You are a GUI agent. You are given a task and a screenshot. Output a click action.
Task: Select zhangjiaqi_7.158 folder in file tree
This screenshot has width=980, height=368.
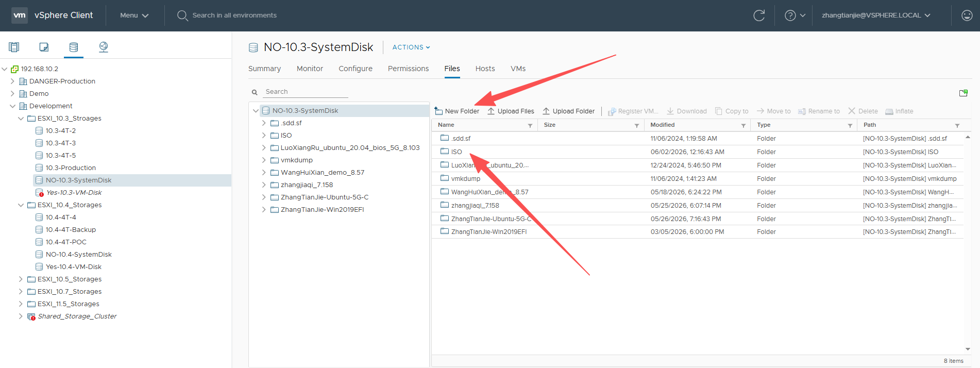[307, 185]
